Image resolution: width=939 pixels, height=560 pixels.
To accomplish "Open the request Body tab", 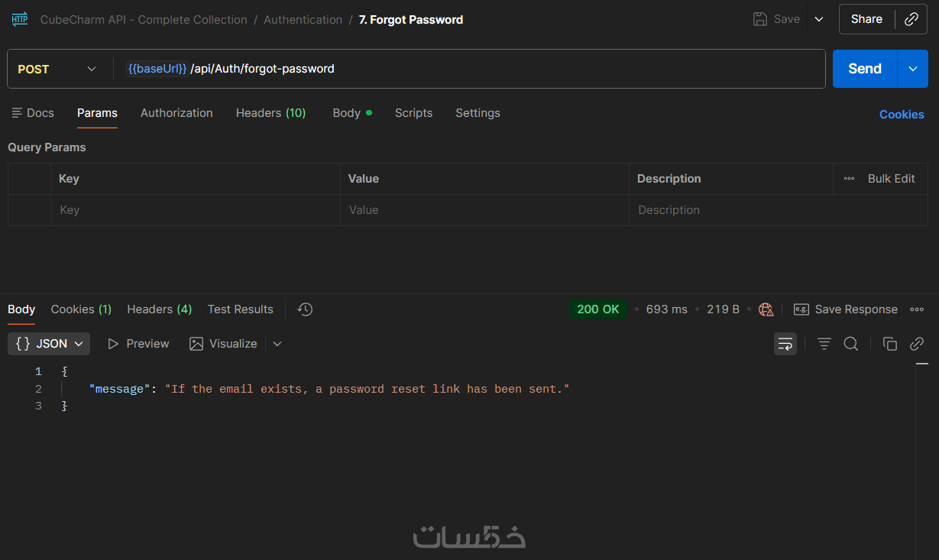I will (x=347, y=113).
